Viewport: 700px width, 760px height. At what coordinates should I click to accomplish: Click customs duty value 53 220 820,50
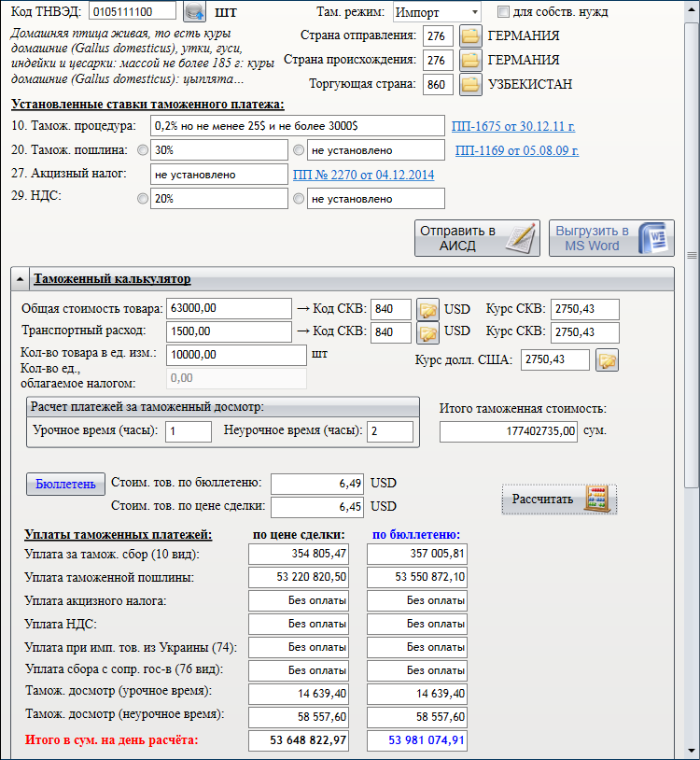(x=299, y=577)
